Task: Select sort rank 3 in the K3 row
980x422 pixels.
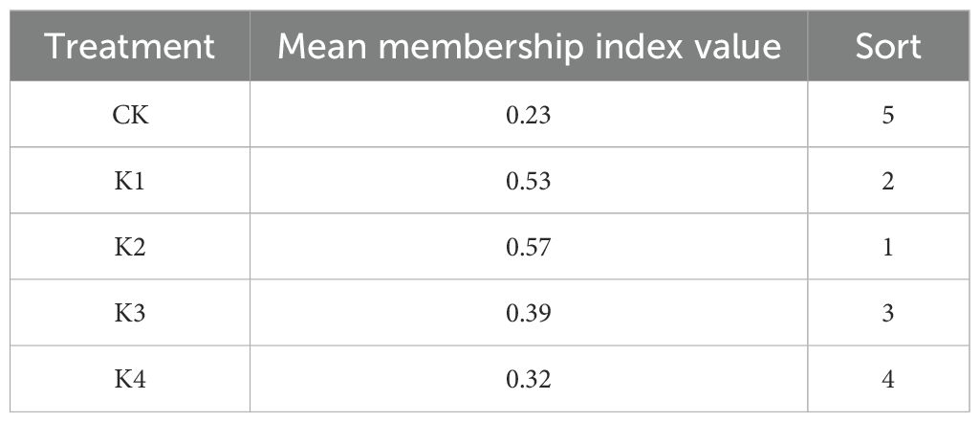Action: [x=888, y=313]
